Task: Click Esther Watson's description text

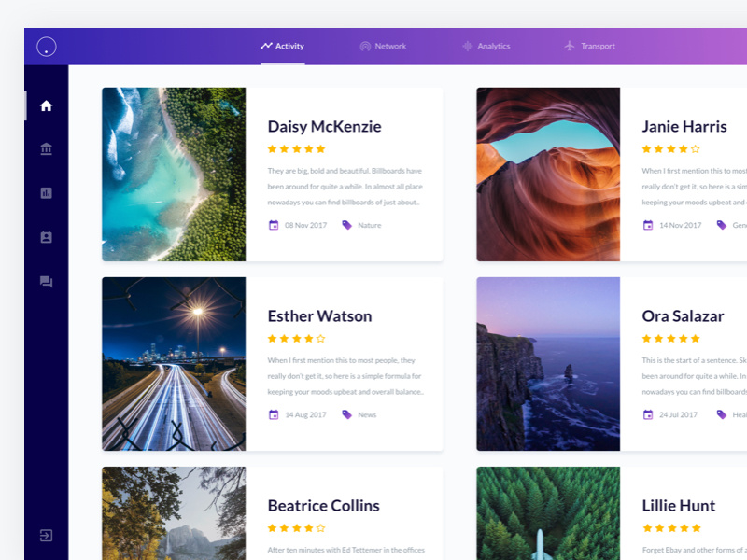Action: pyautogui.click(x=345, y=376)
